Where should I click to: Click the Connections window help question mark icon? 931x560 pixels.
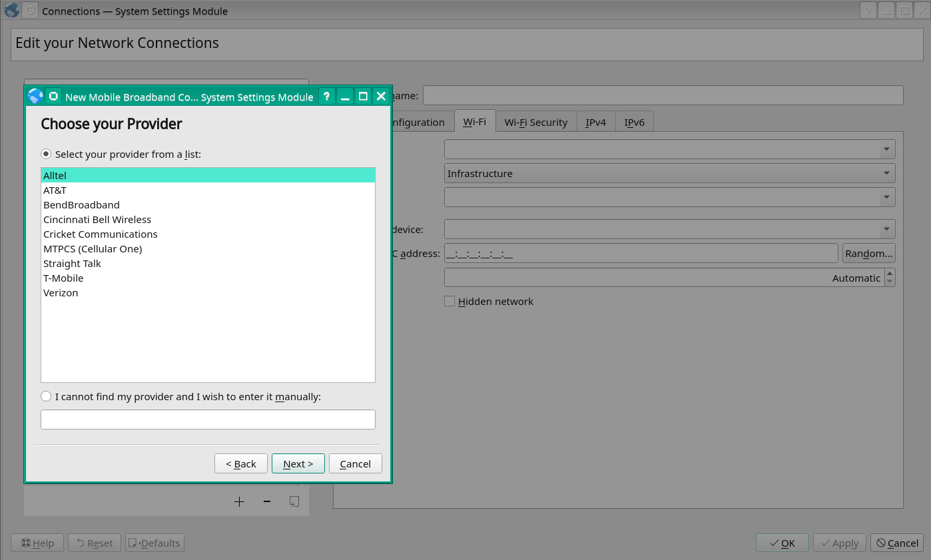868,11
